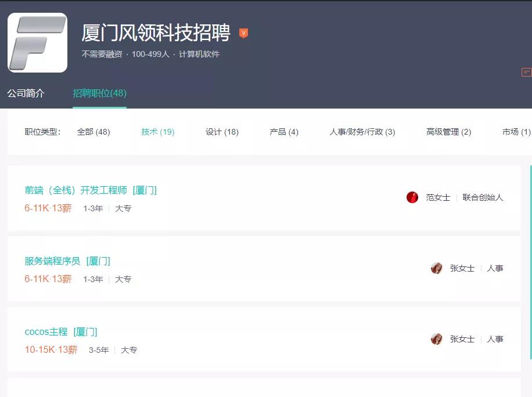The image size is (532, 397).
Task: Click 张女士's avatar beside 服务端程序员
Action: click(x=436, y=268)
